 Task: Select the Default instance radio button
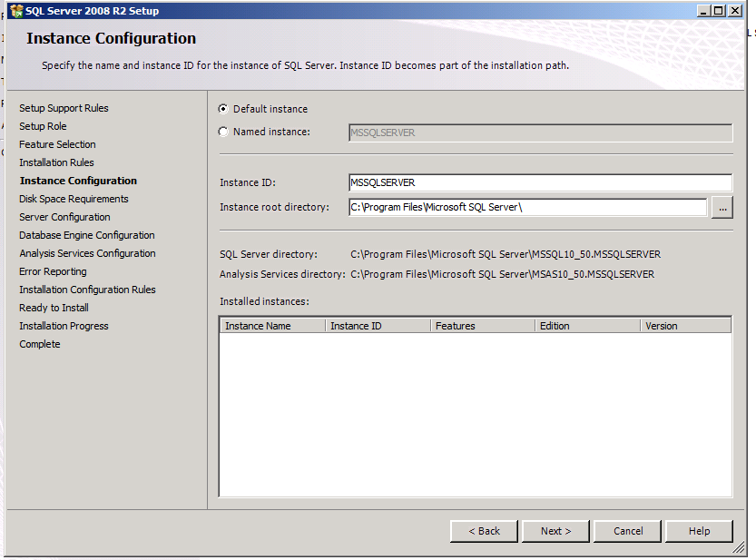tap(223, 109)
